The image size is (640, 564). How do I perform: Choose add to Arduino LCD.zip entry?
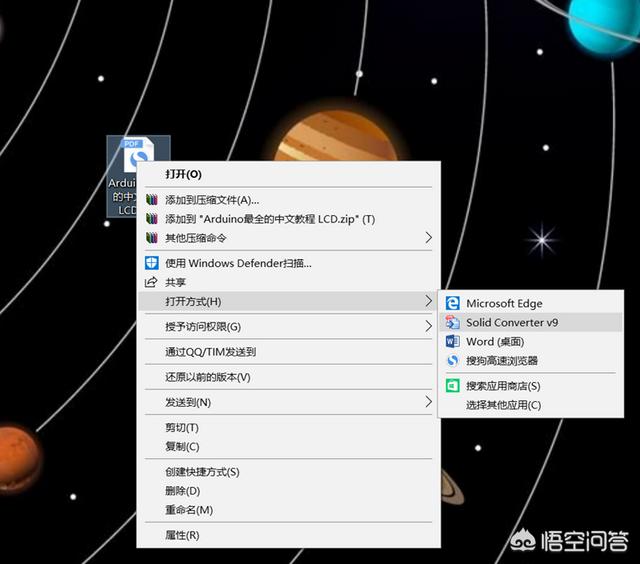click(289, 219)
